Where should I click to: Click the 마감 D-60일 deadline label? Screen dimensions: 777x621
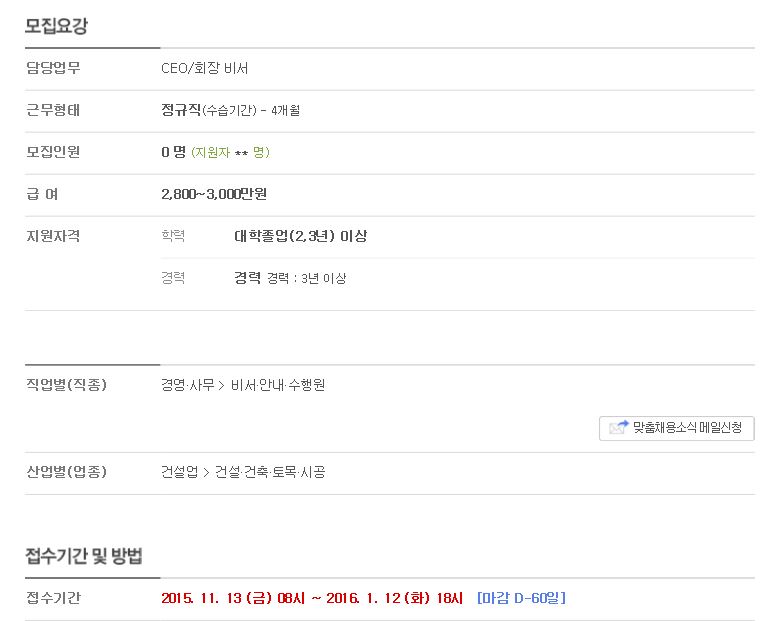click(521, 598)
